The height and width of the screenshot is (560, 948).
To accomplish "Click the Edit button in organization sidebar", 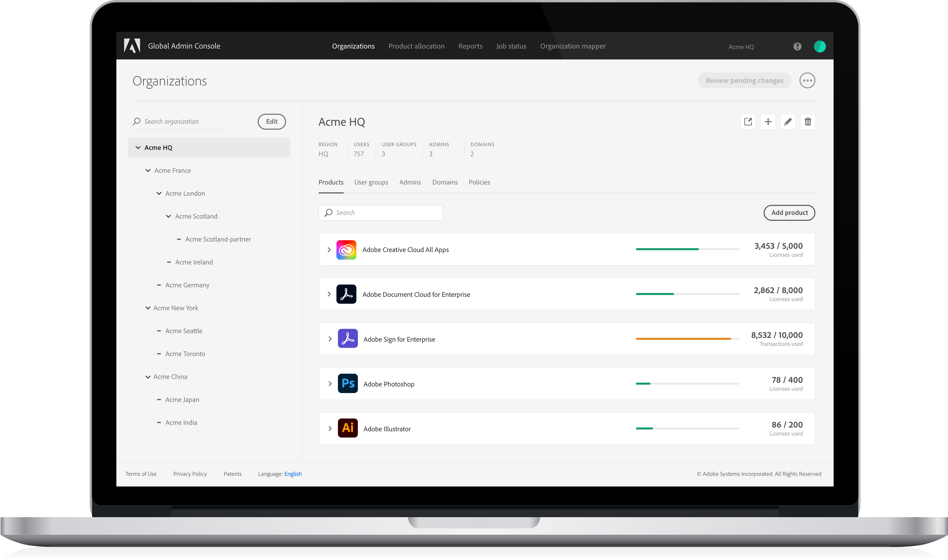I will pyautogui.click(x=272, y=122).
